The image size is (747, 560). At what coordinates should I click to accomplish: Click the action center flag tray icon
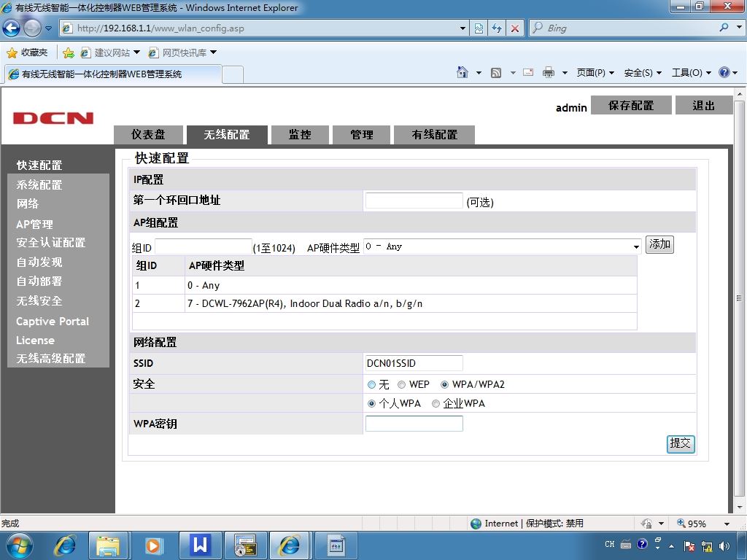(689, 545)
